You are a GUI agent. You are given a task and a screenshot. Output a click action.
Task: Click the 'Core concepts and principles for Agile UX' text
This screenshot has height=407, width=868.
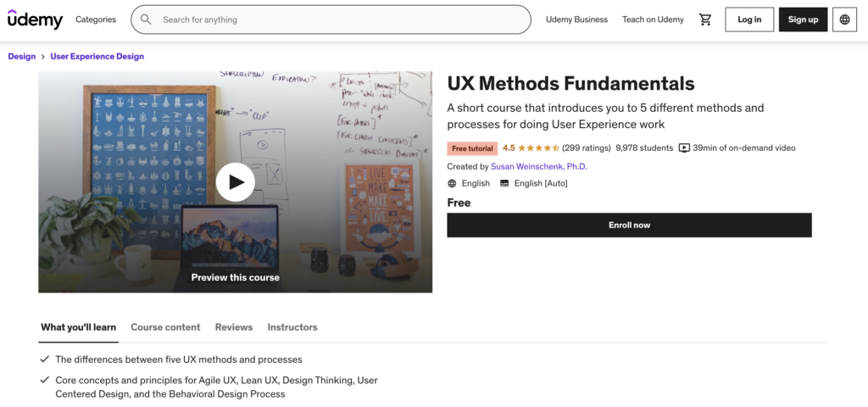click(x=216, y=387)
